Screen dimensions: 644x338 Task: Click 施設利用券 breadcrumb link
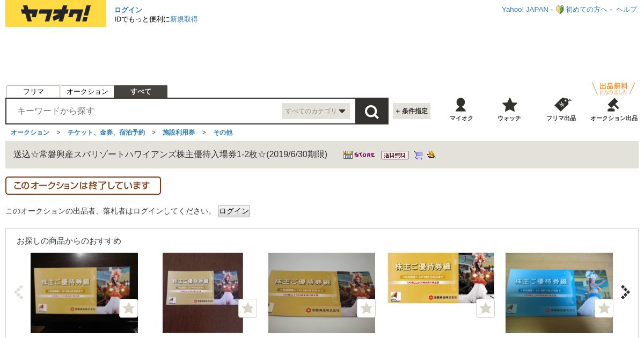point(179,133)
